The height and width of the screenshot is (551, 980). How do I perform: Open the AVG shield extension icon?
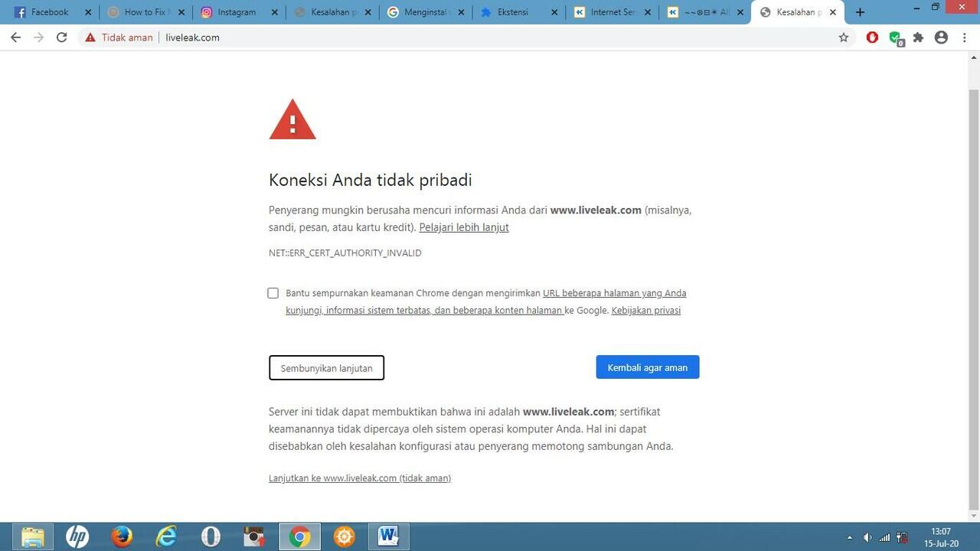coord(895,37)
